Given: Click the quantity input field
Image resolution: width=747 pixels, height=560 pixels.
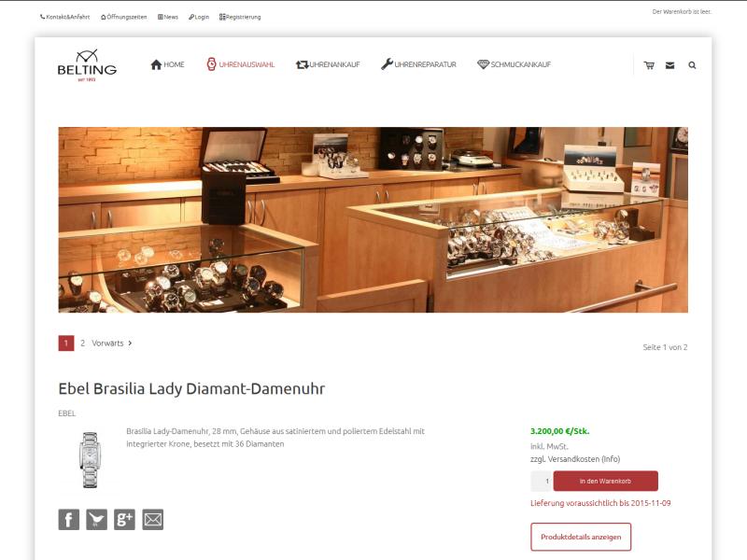Looking at the screenshot, I should pos(542,481).
